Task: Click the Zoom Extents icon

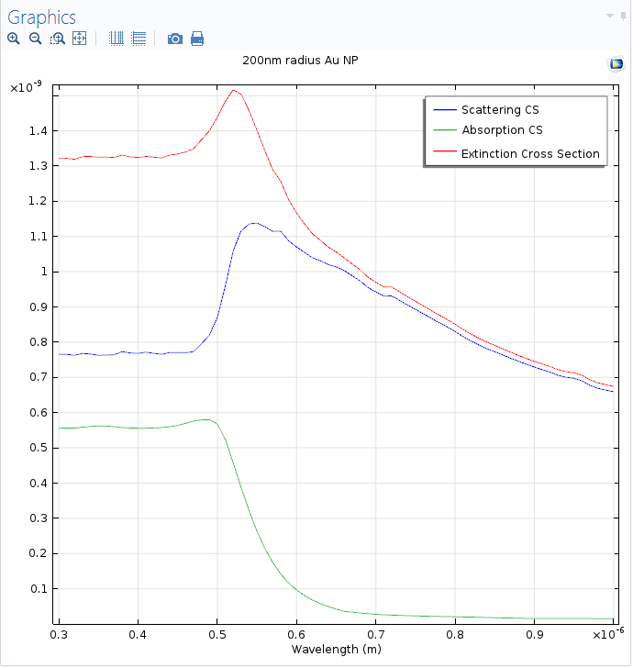Action: click(79, 39)
